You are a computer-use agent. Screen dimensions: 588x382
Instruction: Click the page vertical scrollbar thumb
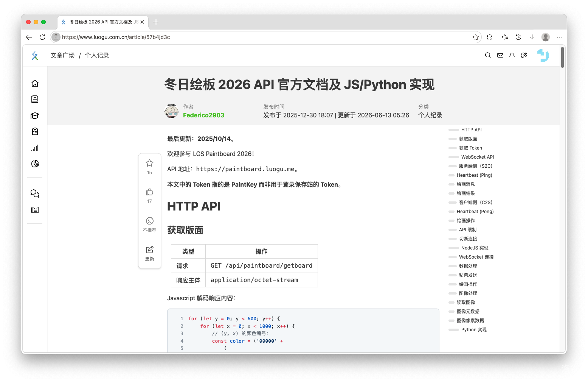(x=563, y=58)
